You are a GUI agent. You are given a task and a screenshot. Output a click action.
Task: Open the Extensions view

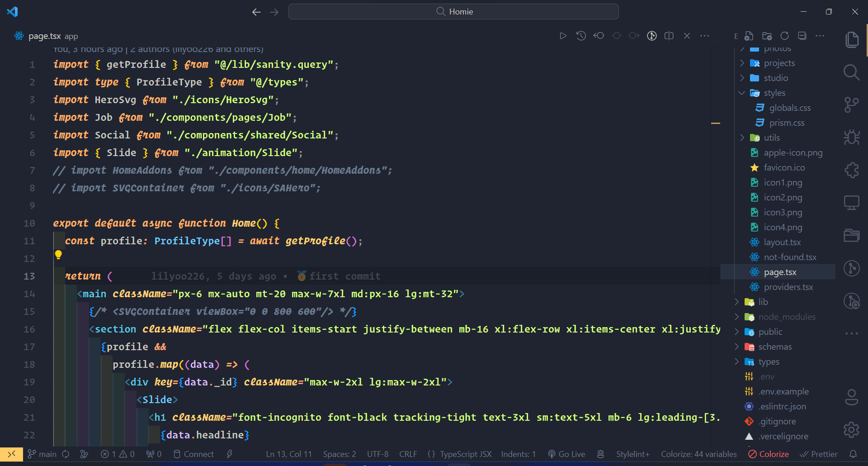pos(851,170)
